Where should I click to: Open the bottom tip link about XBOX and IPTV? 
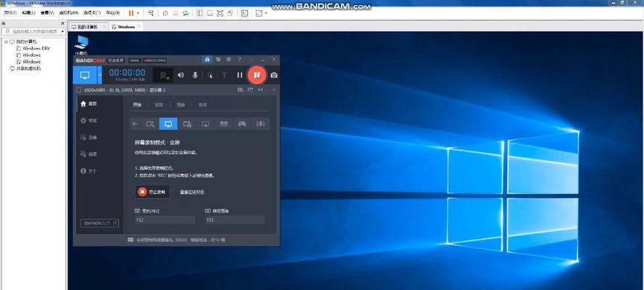176,240
